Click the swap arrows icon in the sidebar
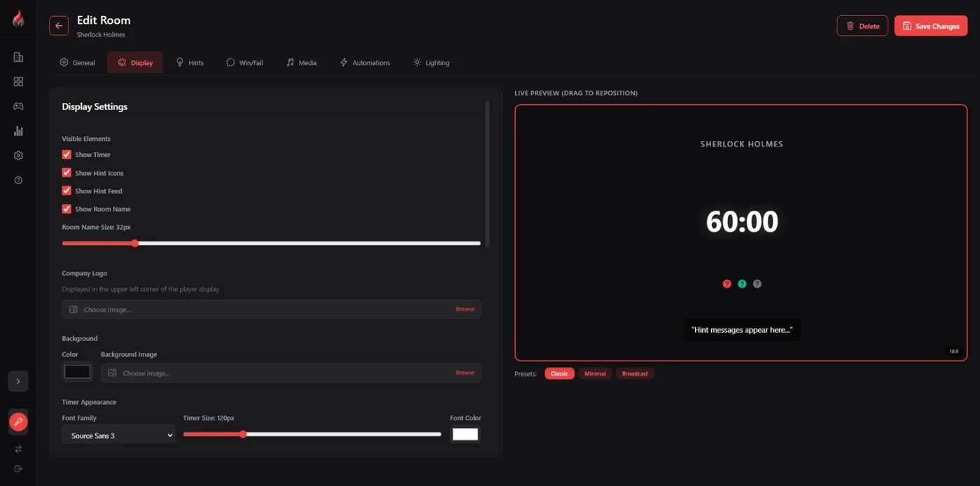This screenshot has width=980, height=486. click(18, 449)
